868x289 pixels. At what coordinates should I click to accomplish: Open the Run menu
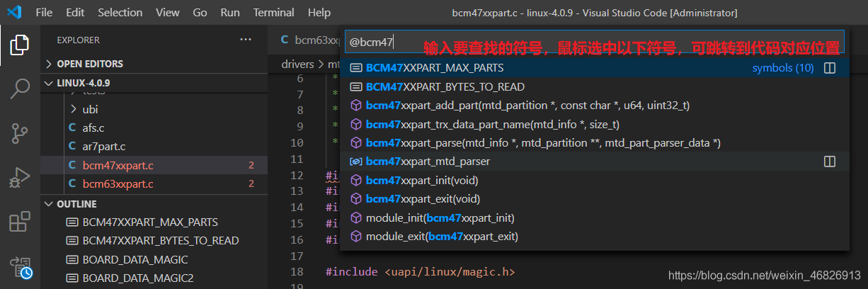[x=230, y=13]
